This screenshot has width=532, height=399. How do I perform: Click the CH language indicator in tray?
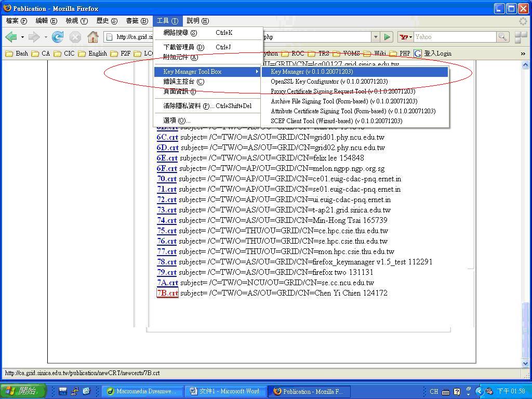click(x=434, y=392)
